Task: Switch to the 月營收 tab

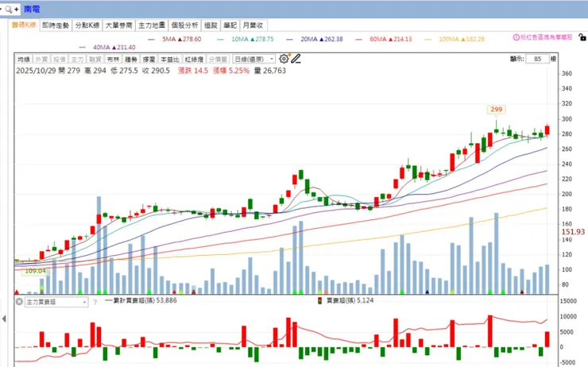Action: pos(253,25)
